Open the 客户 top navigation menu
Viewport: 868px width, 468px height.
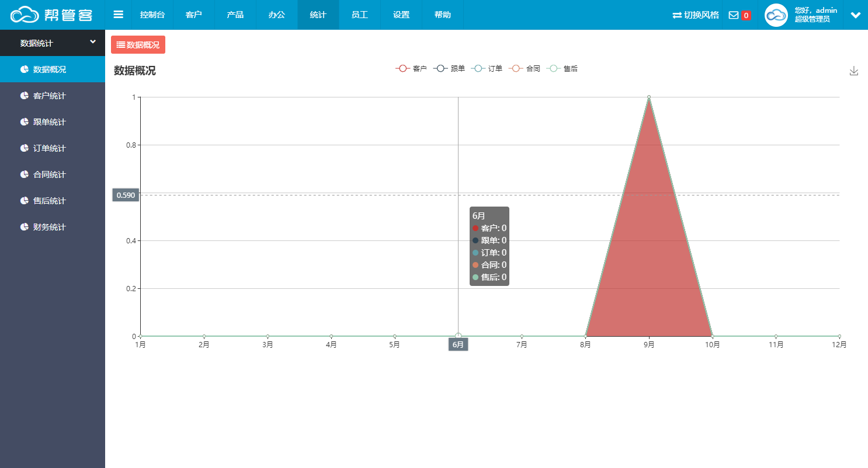click(193, 15)
